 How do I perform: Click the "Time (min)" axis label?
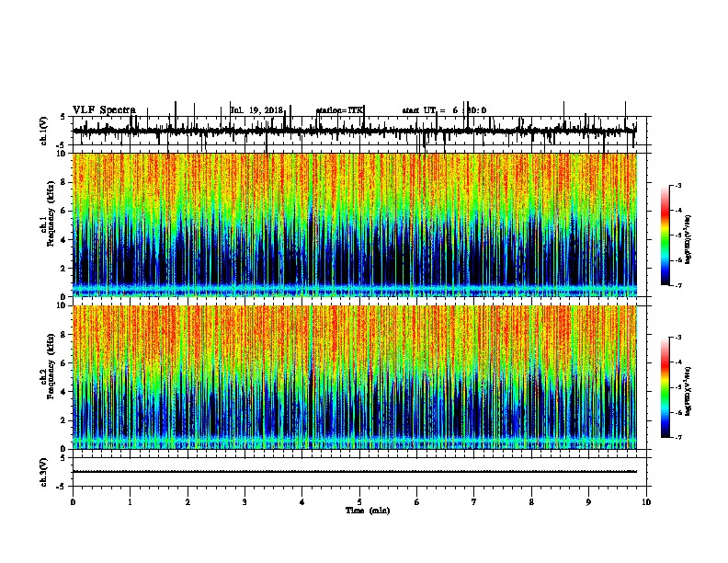pos(368,511)
